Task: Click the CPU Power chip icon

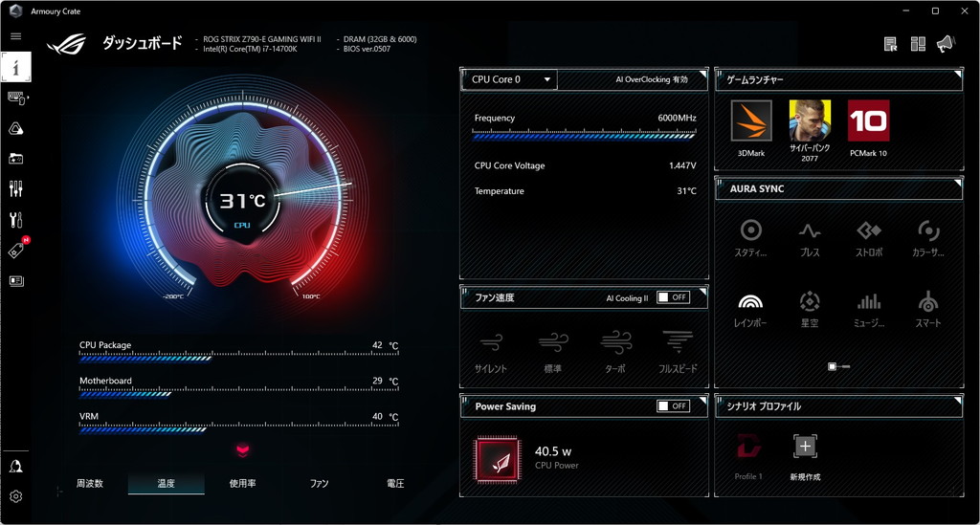Action: [497, 461]
